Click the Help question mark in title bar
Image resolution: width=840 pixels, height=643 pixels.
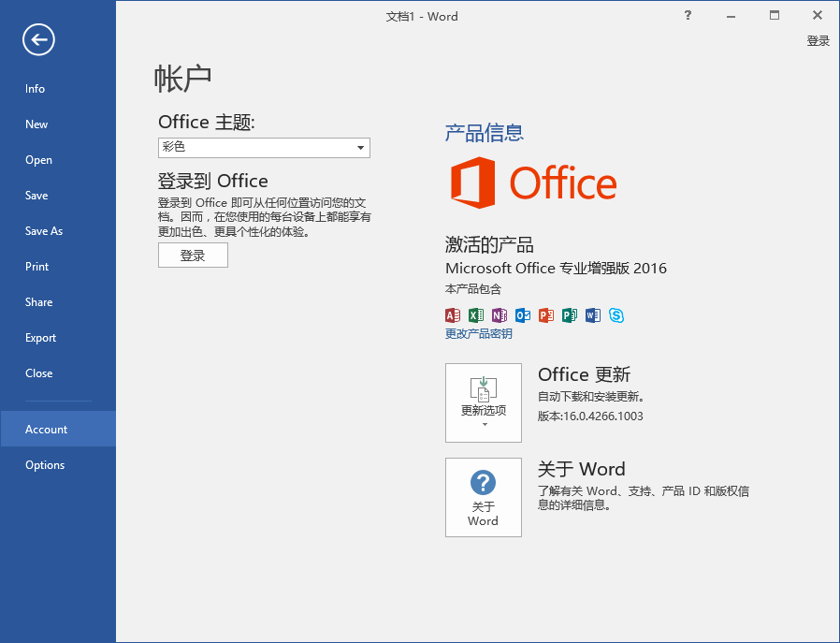pos(688,15)
